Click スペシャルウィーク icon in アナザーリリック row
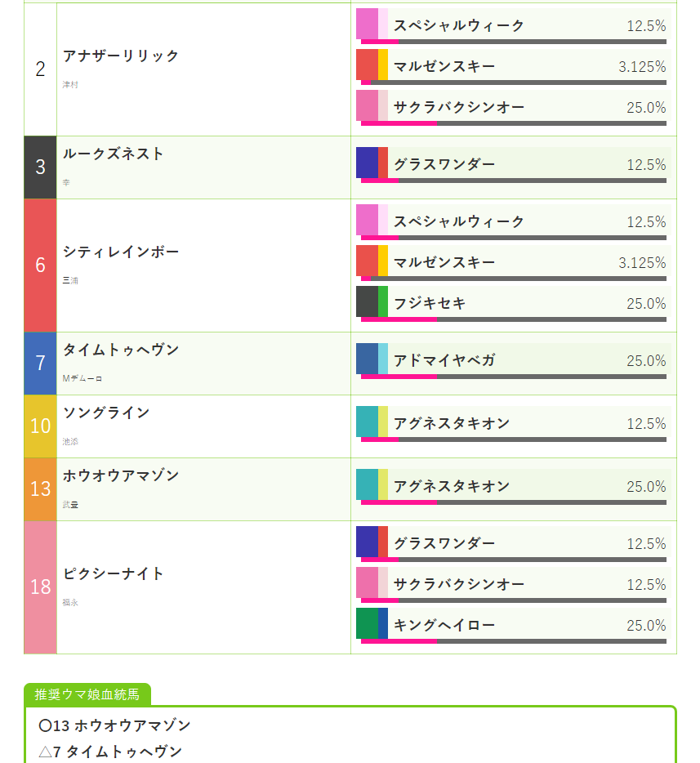The height and width of the screenshot is (763, 700). click(x=372, y=24)
